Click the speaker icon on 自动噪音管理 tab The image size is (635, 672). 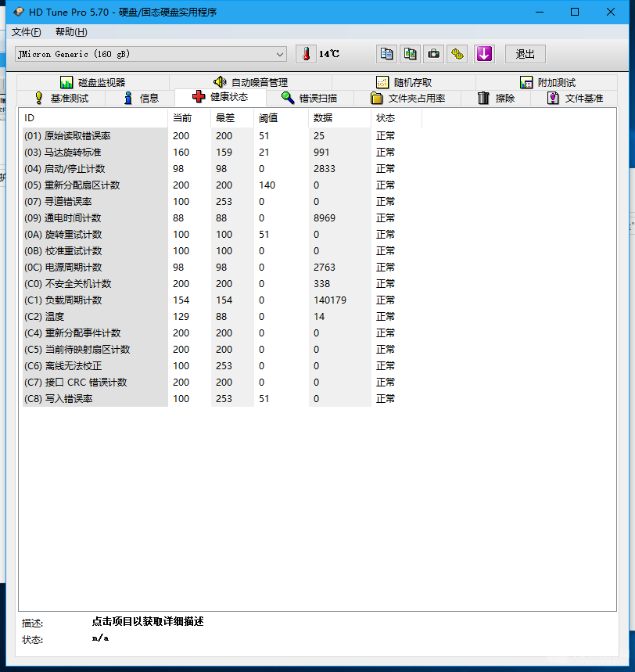pyautogui.click(x=220, y=81)
